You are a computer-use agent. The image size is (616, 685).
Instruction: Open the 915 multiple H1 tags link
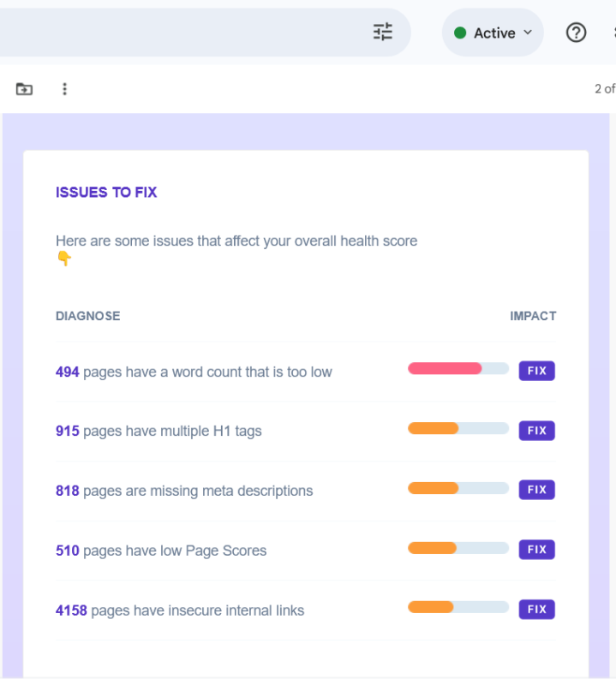68,431
